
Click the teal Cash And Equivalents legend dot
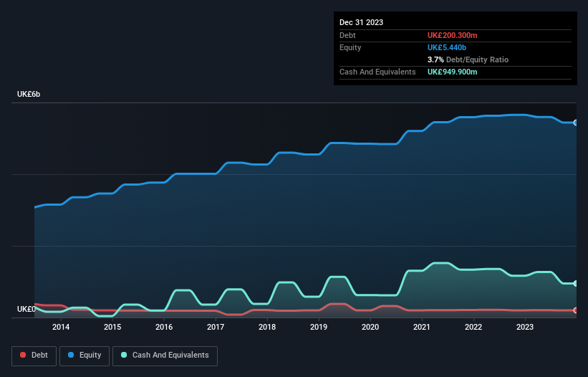pyautogui.click(x=124, y=355)
